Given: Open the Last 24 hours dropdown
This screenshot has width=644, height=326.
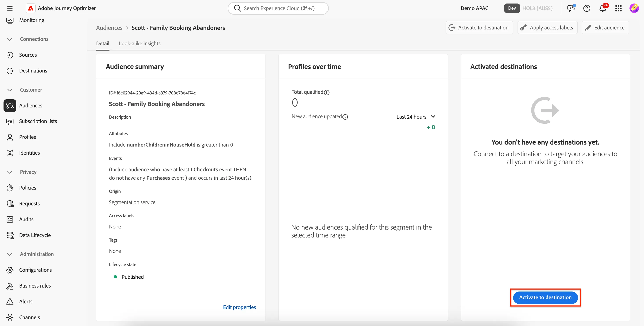Looking at the screenshot, I should pyautogui.click(x=416, y=117).
